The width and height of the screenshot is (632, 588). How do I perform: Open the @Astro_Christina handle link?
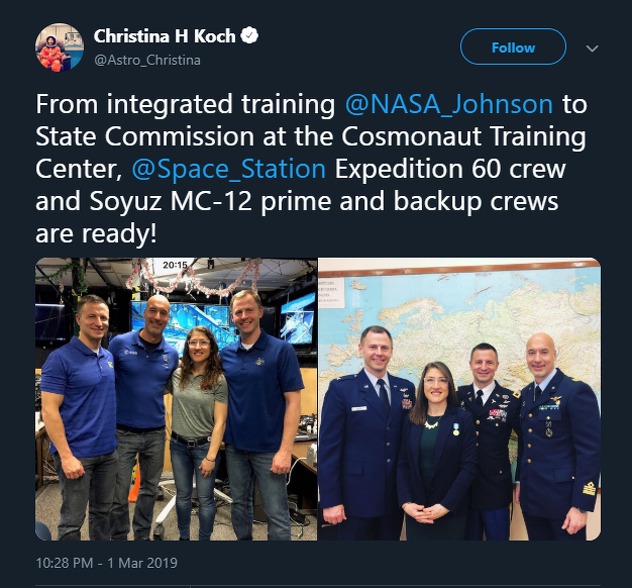pos(147,60)
